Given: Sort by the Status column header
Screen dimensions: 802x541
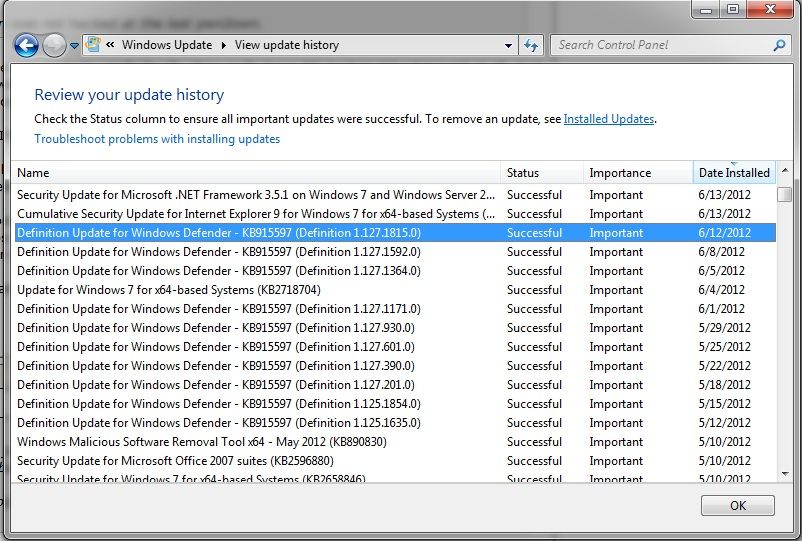Looking at the screenshot, I should pos(543,173).
